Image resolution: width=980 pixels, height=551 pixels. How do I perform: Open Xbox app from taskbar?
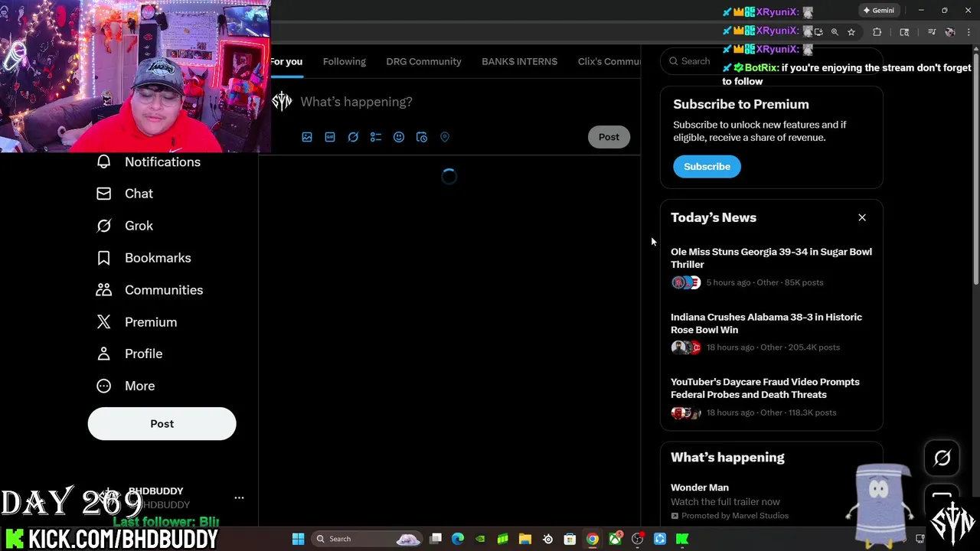(615, 539)
